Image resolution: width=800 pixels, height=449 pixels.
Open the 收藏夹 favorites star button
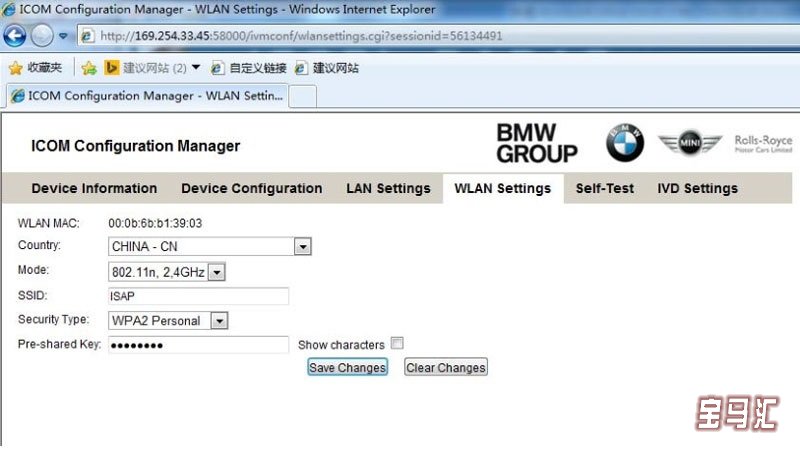(x=35, y=67)
